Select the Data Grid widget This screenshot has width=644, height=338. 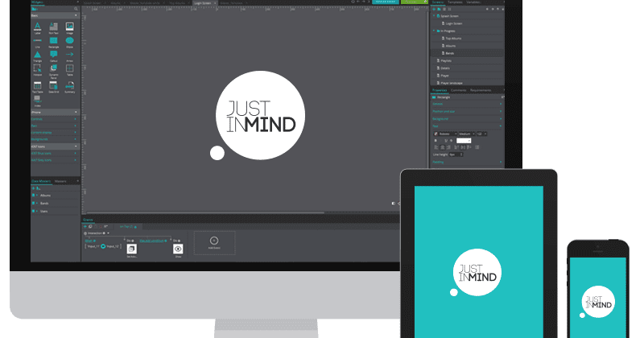coord(53,87)
